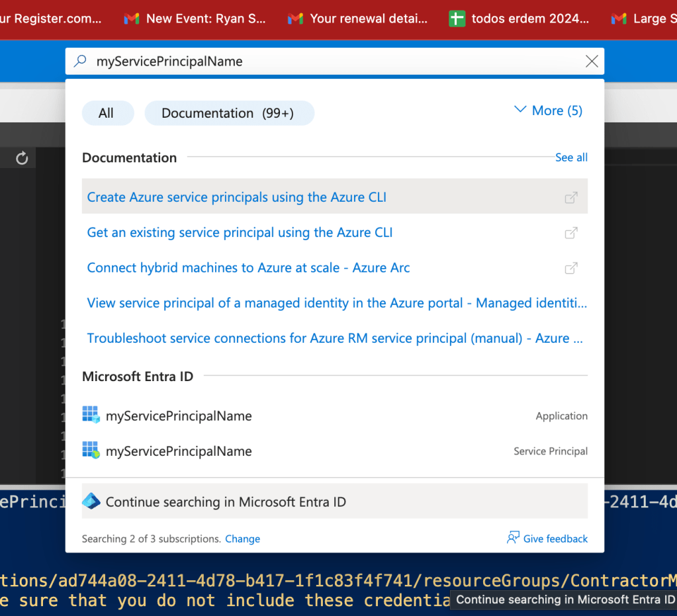Click the Application result's grid icon
Viewport: 677px width, 616px height.
[x=91, y=415]
